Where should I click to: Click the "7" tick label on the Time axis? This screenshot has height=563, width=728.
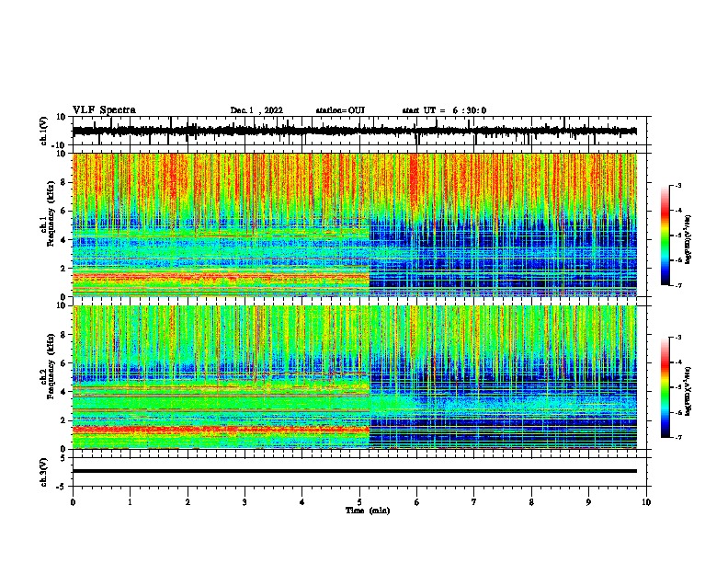(x=474, y=502)
